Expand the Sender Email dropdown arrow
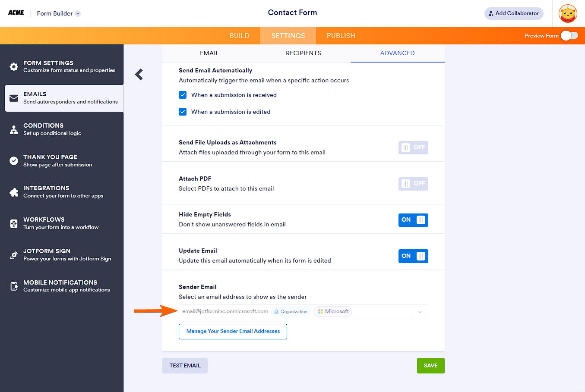 [x=420, y=312]
